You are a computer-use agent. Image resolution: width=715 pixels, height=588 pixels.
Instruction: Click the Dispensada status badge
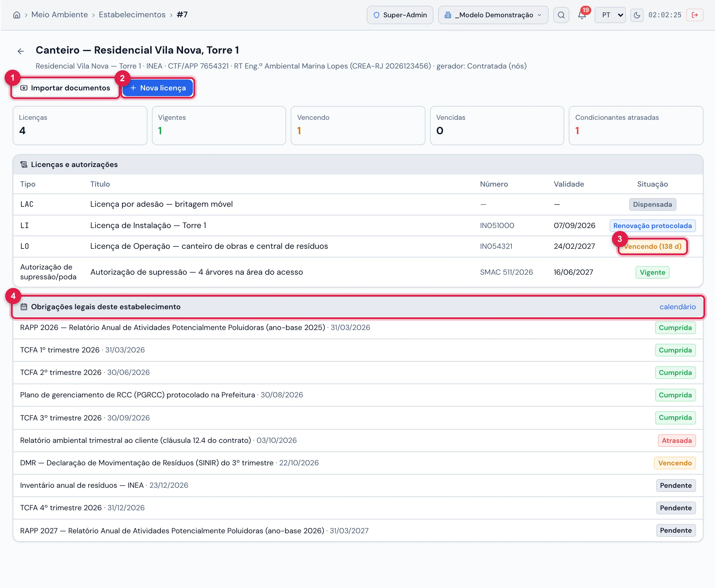[652, 204]
